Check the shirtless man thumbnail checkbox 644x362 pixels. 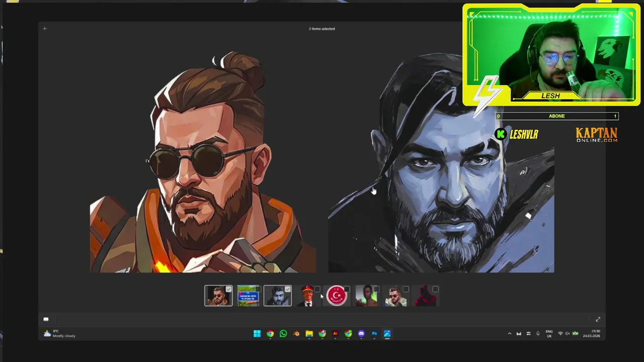(376, 289)
